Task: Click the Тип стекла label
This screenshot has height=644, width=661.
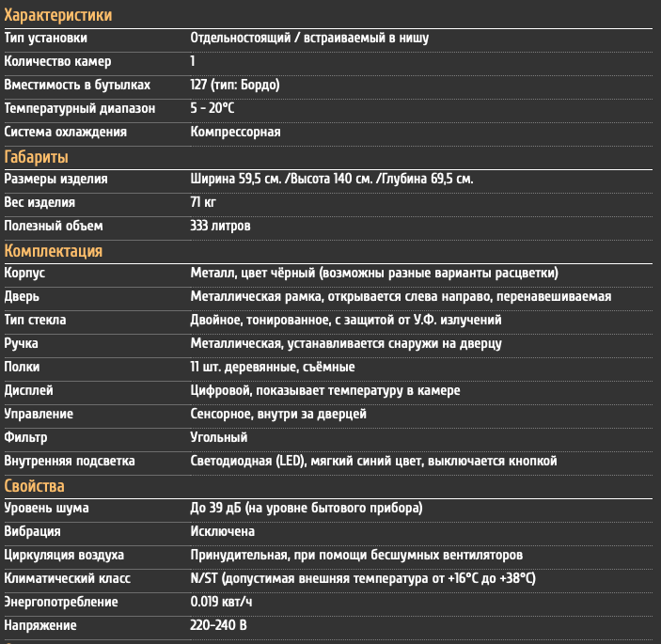Action: [35, 320]
